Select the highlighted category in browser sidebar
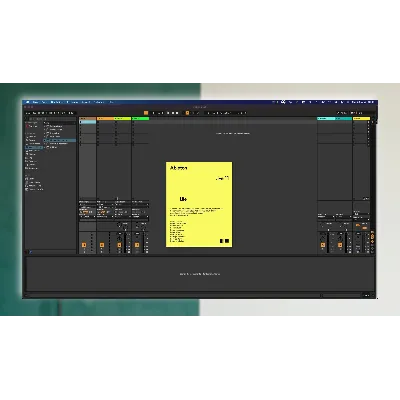400x400 pixels. pos(34,147)
